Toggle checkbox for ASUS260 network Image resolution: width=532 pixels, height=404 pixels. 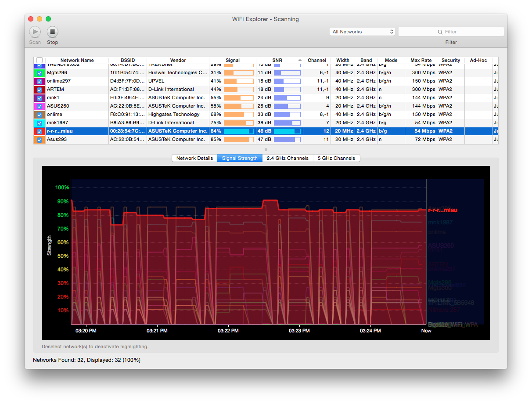40,106
